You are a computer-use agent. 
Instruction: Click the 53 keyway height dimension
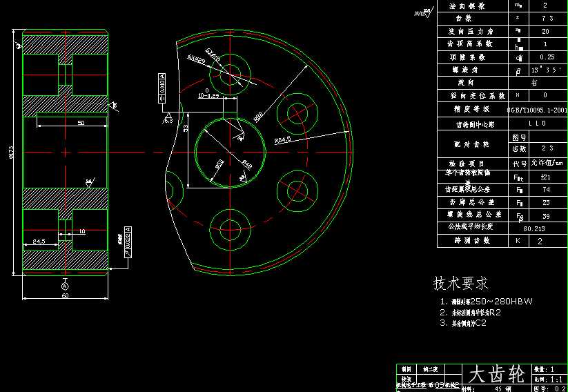tap(186, 128)
